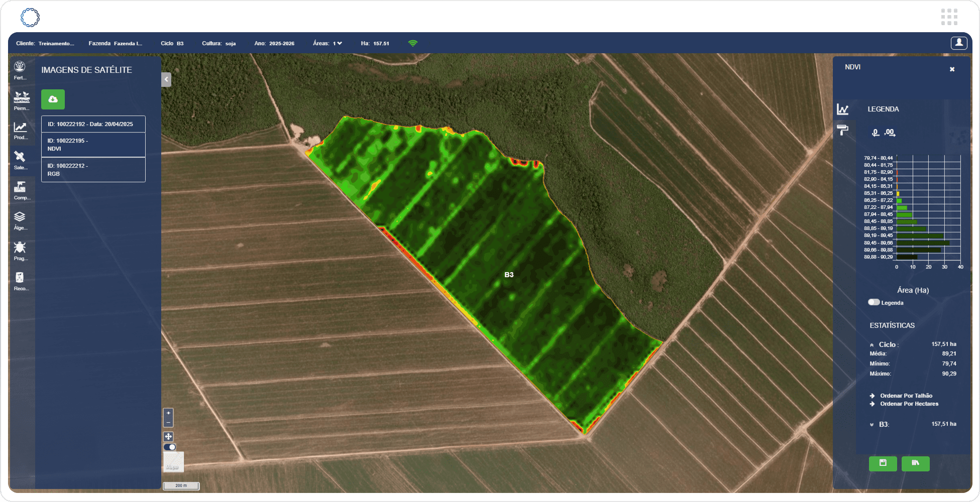
Task: Click Ordenar Por Talhão
Action: (x=906, y=396)
